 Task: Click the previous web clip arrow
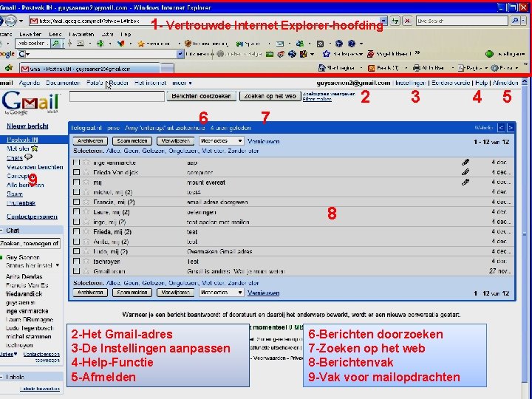click(501, 128)
